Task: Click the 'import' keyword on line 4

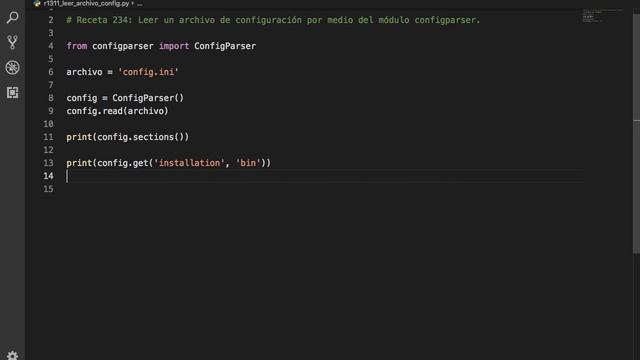Action: [x=174, y=46]
